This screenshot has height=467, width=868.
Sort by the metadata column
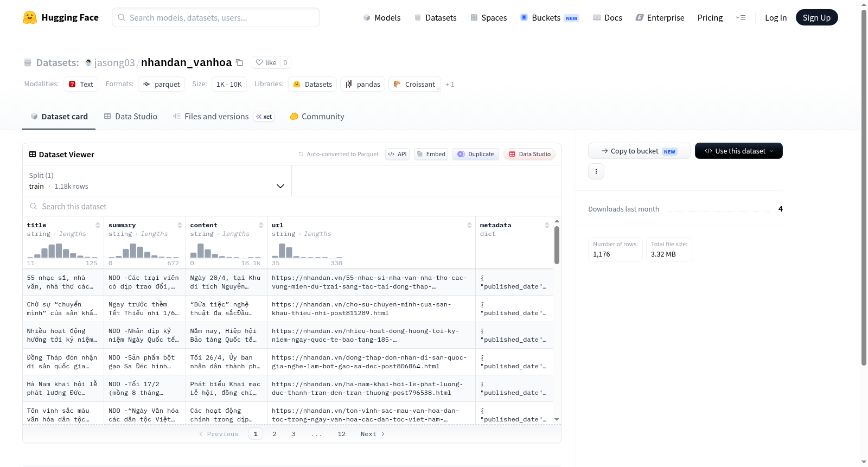(x=547, y=225)
